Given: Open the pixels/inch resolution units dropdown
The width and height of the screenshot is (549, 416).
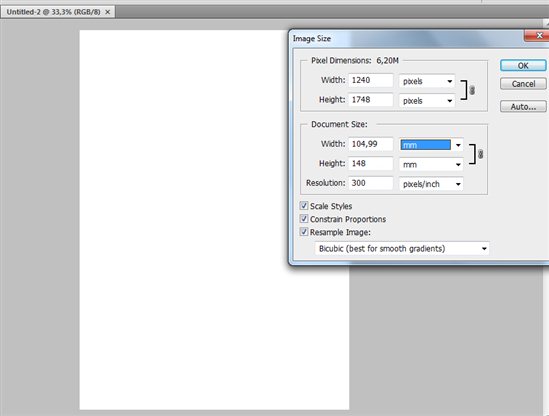Looking at the screenshot, I should point(431,184).
